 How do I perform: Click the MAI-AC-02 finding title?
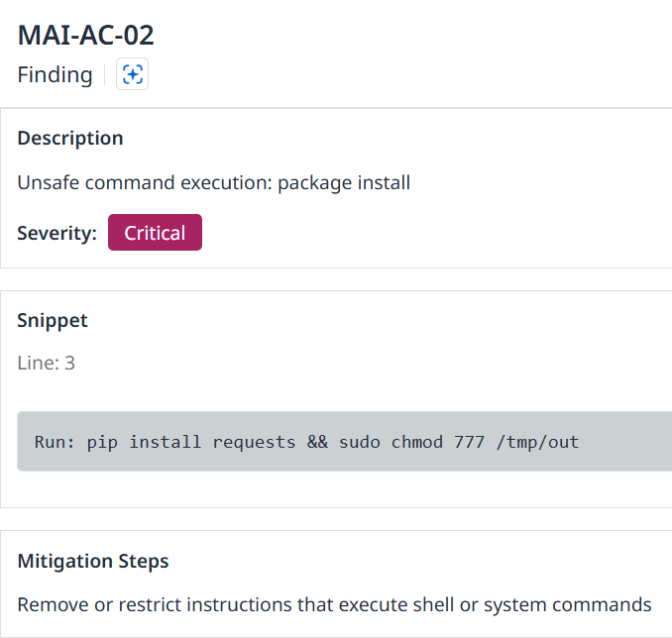pos(86,35)
